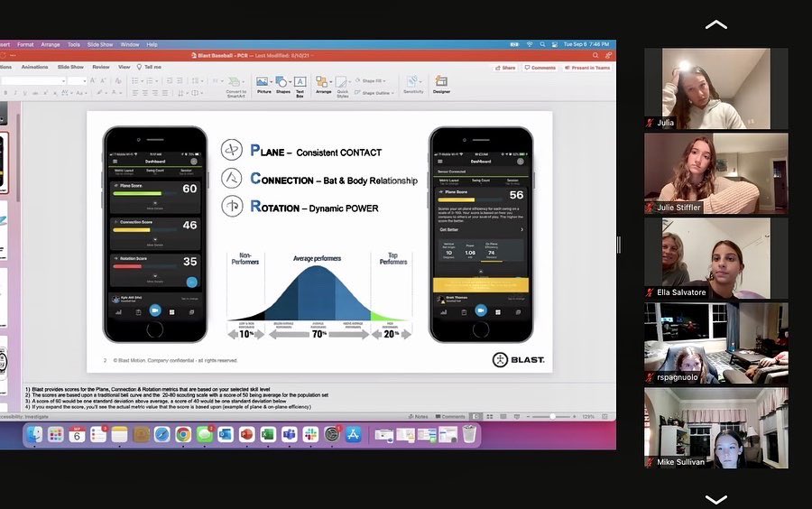This screenshot has height=509, width=812.
Task: Click Present in Teams button
Action: point(587,68)
